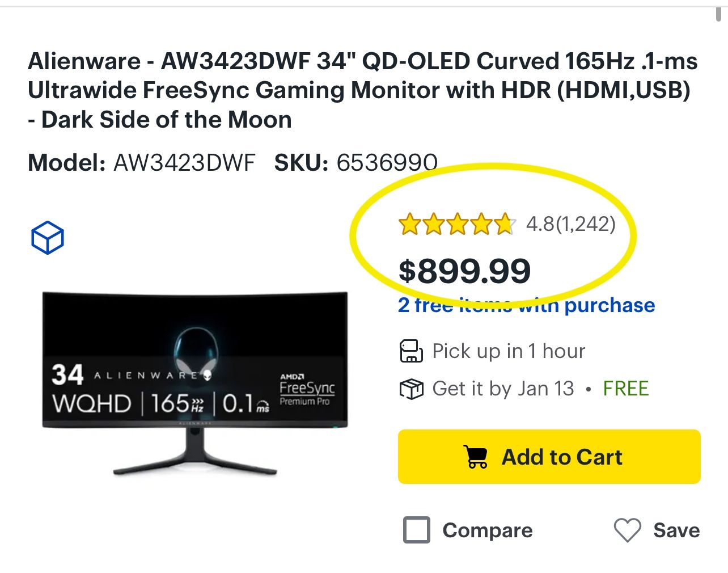Check the Compare checkbox
728x573 pixels.
416,530
